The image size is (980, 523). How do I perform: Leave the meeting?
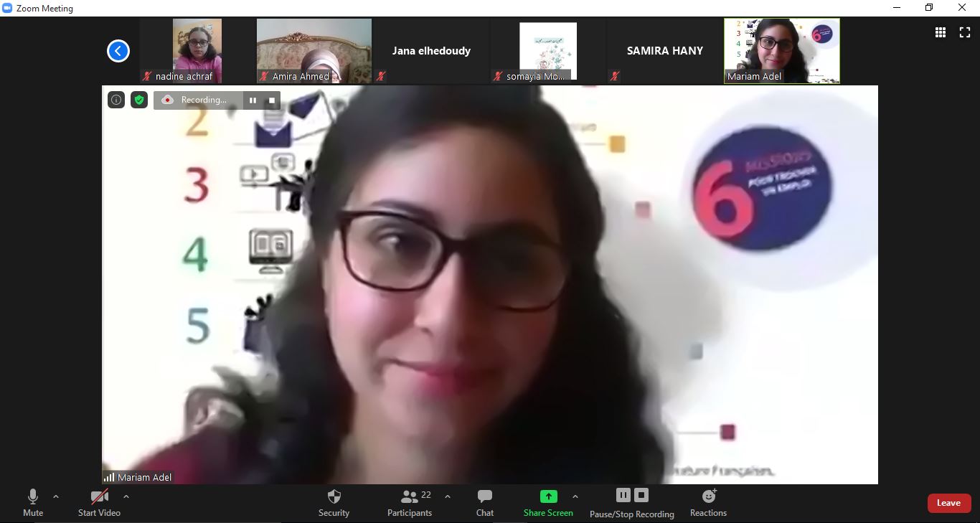(x=948, y=503)
